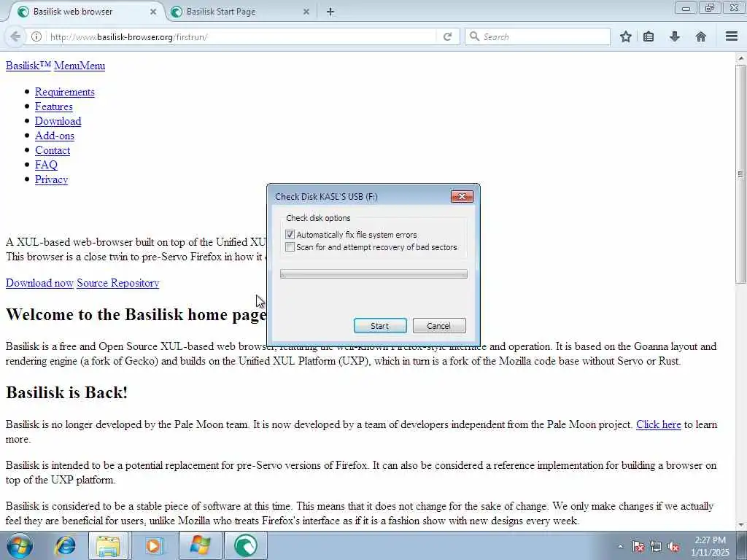The width and height of the screenshot is (747, 560).
Task: Click the scrollbar down arrow
Action: coord(740,525)
